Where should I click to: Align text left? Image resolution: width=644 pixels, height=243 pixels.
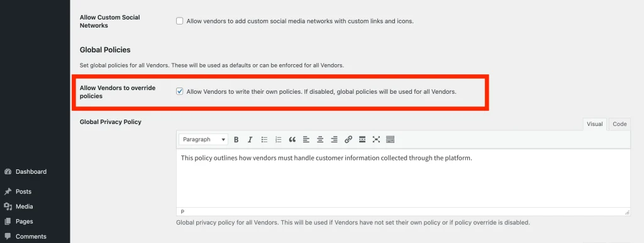(x=306, y=140)
